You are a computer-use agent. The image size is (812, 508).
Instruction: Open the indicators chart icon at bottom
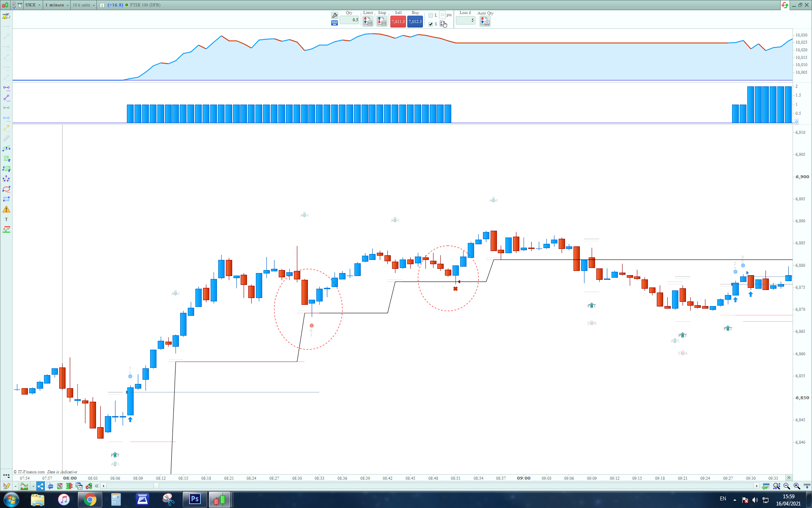[x=25, y=486]
